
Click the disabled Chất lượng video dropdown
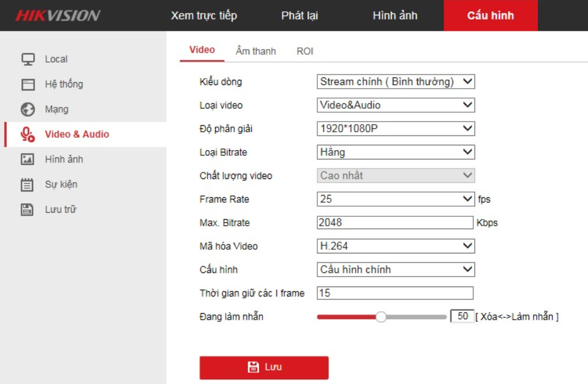[396, 175]
